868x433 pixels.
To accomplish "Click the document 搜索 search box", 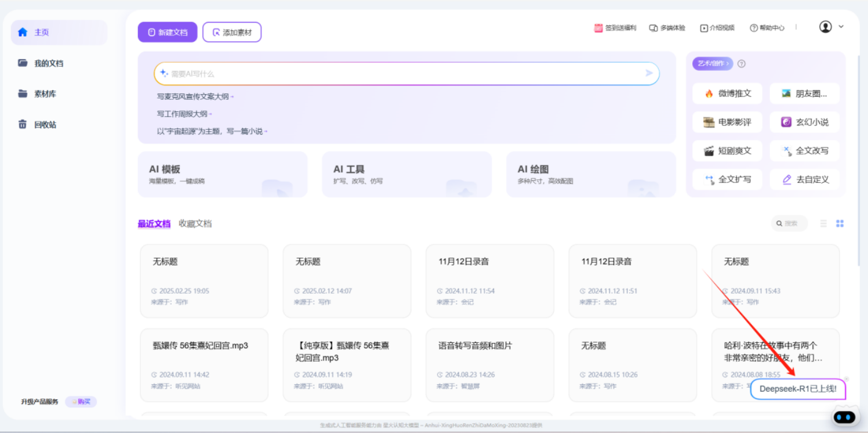I will click(x=790, y=223).
